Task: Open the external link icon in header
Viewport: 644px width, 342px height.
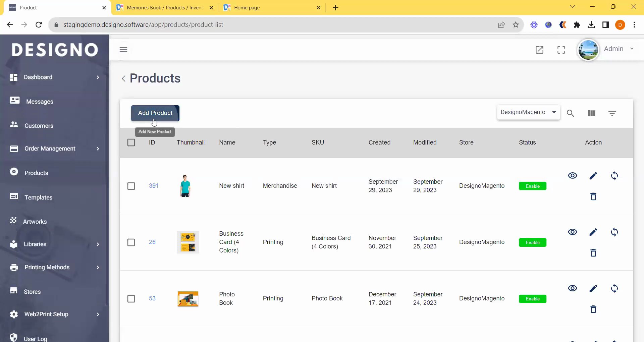Action: [539, 50]
